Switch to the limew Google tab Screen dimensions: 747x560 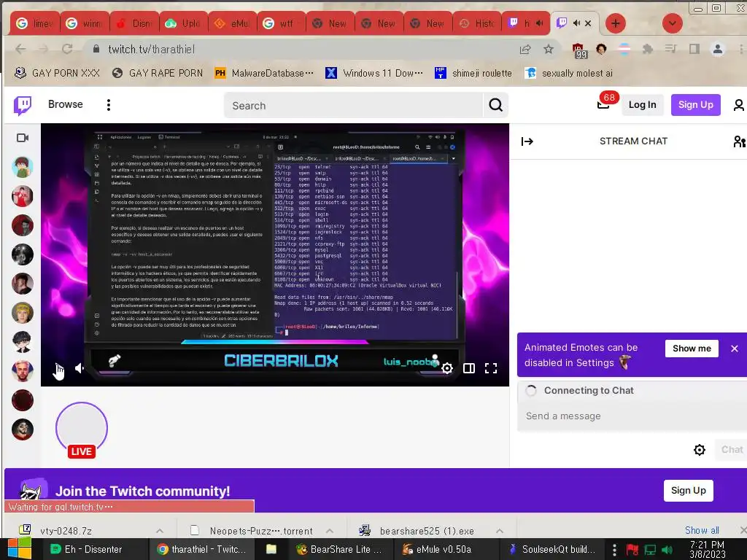pos(35,23)
